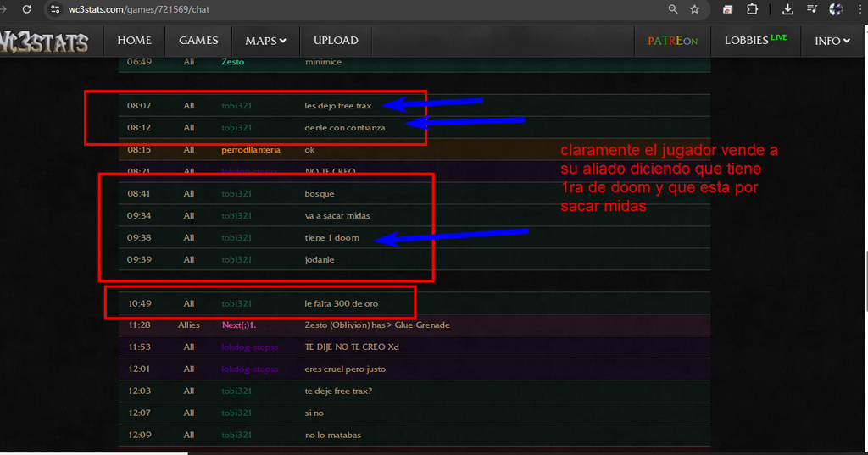Screen dimensions: 868x455
Task: Click the WC3STATS logo
Action: [44, 42]
